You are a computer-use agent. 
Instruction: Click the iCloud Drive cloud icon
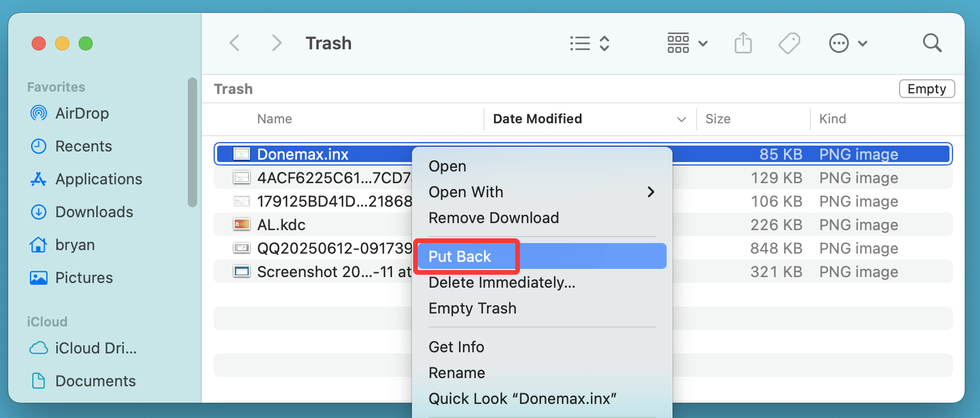point(39,348)
